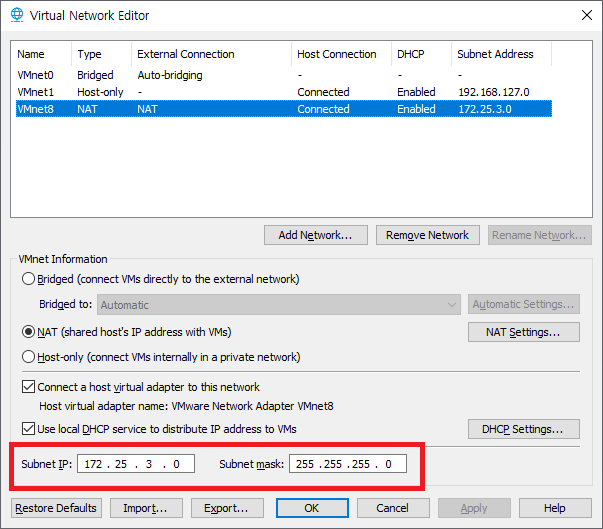The height and width of the screenshot is (529, 603).
Task: Select the VMnet0 row
Action: 284,75
